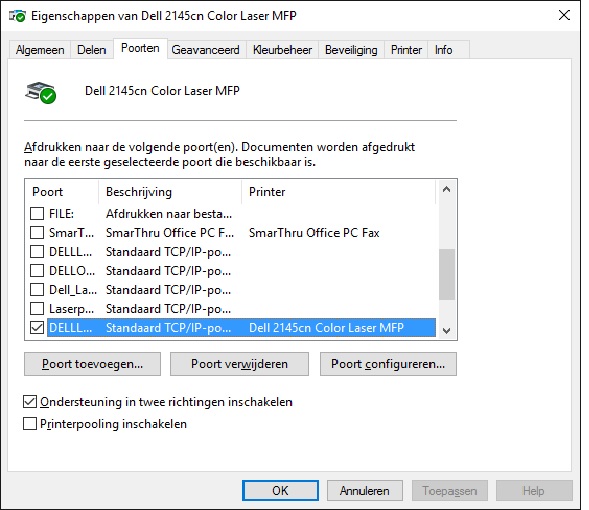Go to the Kleurbeheer tab
The image size is (589, 510).
pos(282,50)
